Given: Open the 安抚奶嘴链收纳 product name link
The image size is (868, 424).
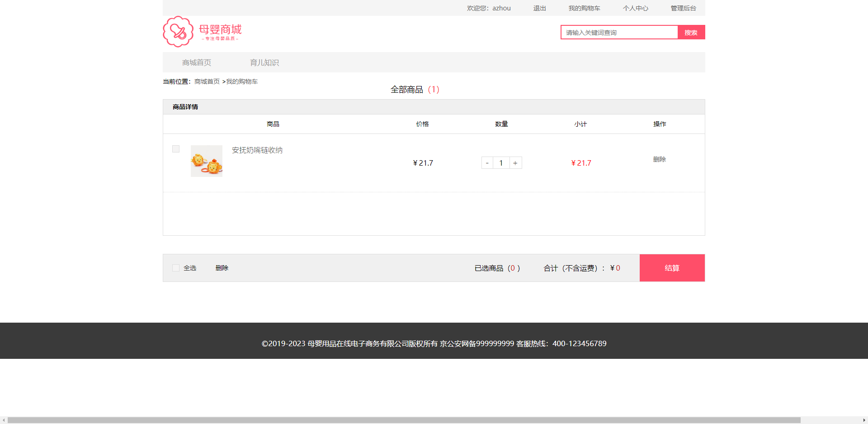Looking at the screenshot, I should [x=257, y=150].
